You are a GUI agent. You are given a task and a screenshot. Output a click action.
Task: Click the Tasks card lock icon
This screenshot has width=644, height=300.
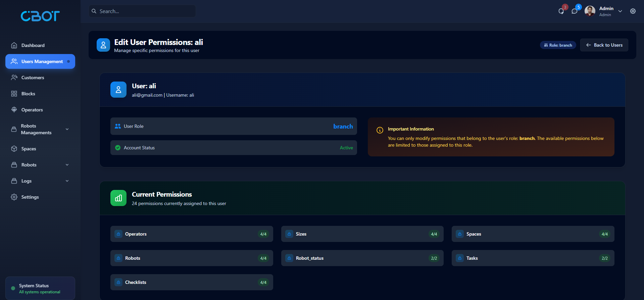(x=460, y=258)
